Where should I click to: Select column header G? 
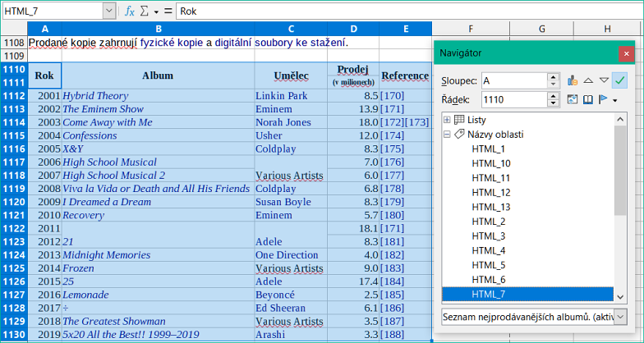542,29
